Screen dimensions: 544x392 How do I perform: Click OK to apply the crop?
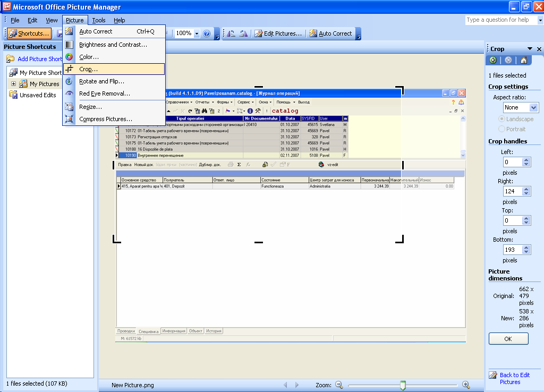point(508,338)
